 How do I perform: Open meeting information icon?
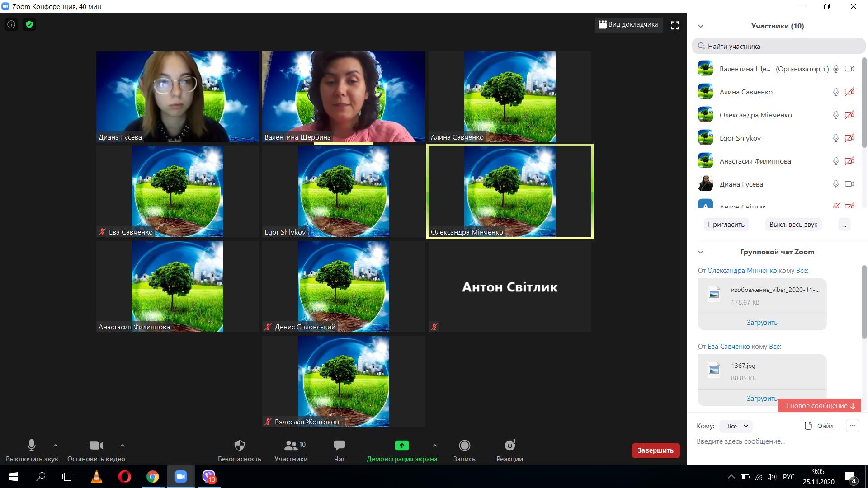point(11,24)
